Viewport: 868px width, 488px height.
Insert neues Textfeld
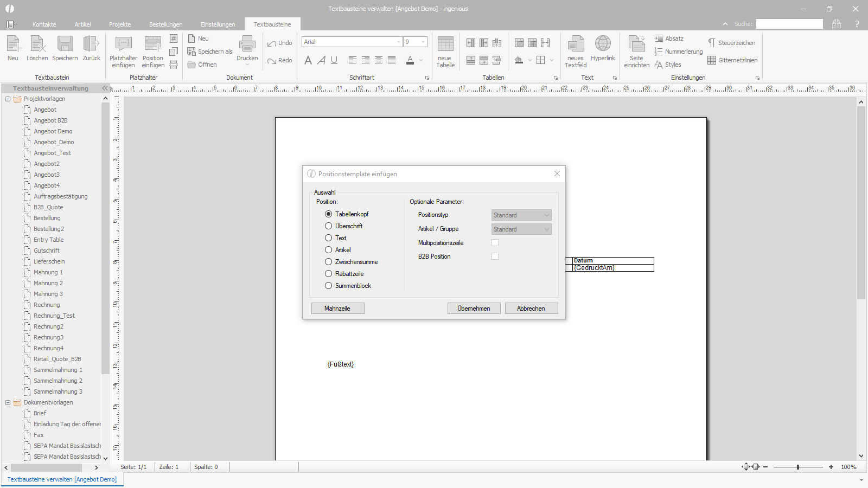576,52
